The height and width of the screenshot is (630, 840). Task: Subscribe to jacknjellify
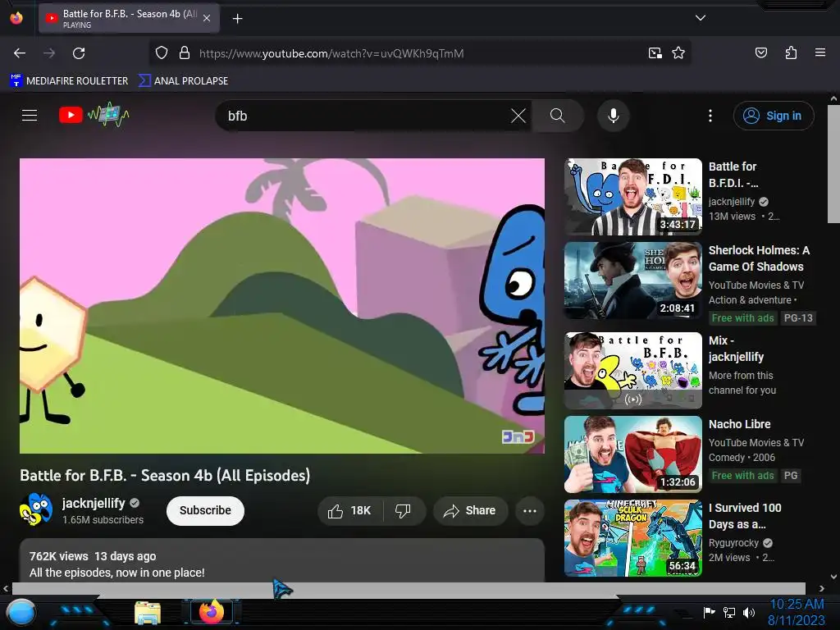click(x=205, y=510)
